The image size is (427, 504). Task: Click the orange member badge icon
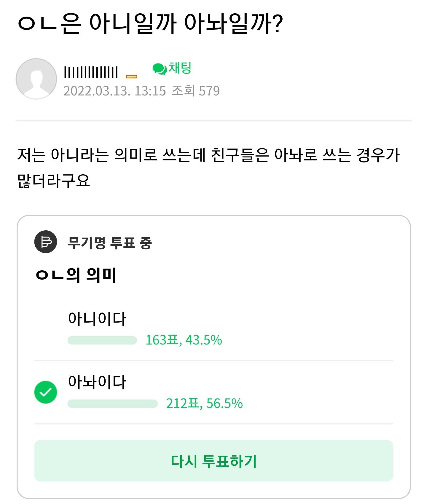(131, 76)
